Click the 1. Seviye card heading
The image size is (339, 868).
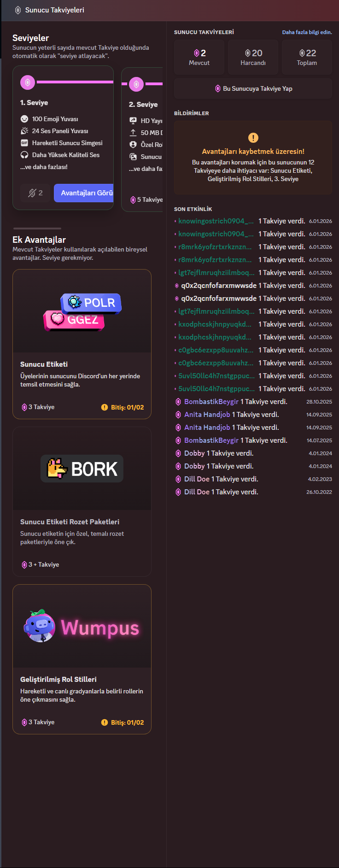[x=34, y=103]
